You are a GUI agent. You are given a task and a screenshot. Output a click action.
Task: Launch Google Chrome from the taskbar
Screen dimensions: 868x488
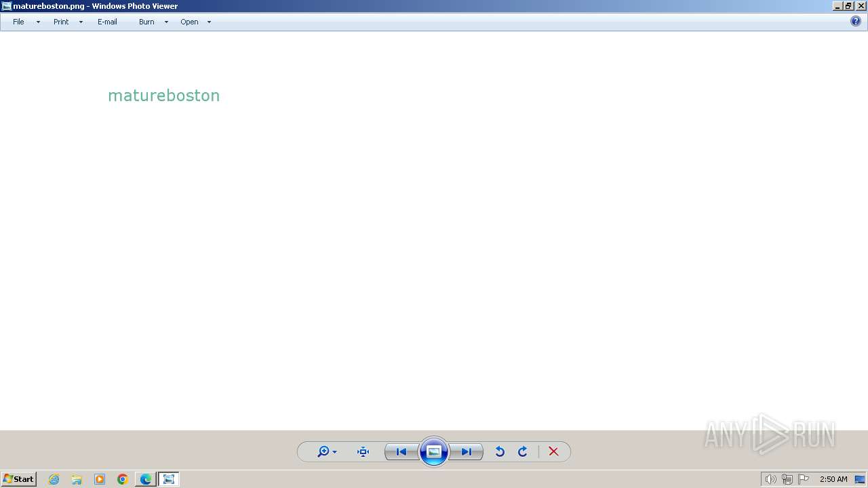[x=123, y=479]
